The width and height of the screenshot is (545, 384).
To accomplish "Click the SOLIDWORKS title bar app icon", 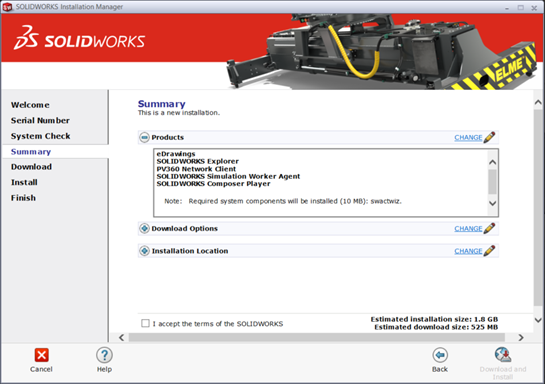I will (x=7, y=7).
